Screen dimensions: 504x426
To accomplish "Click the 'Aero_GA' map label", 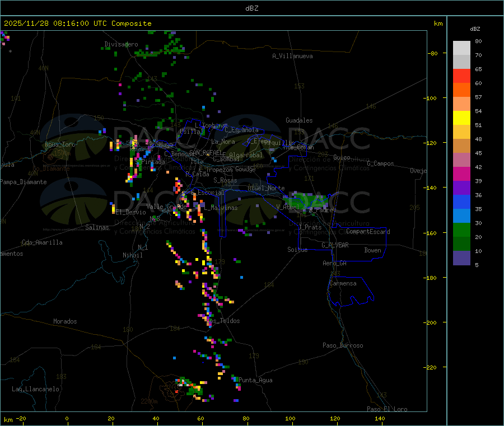I will [x=335, y=263].
